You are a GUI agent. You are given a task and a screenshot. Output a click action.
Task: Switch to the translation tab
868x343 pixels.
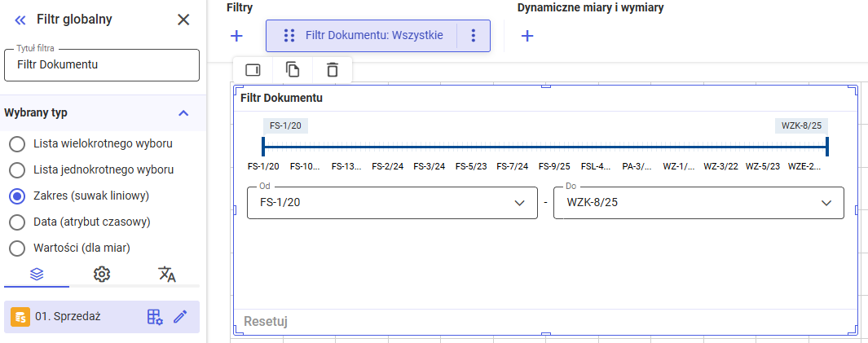[x=167, y=275]
